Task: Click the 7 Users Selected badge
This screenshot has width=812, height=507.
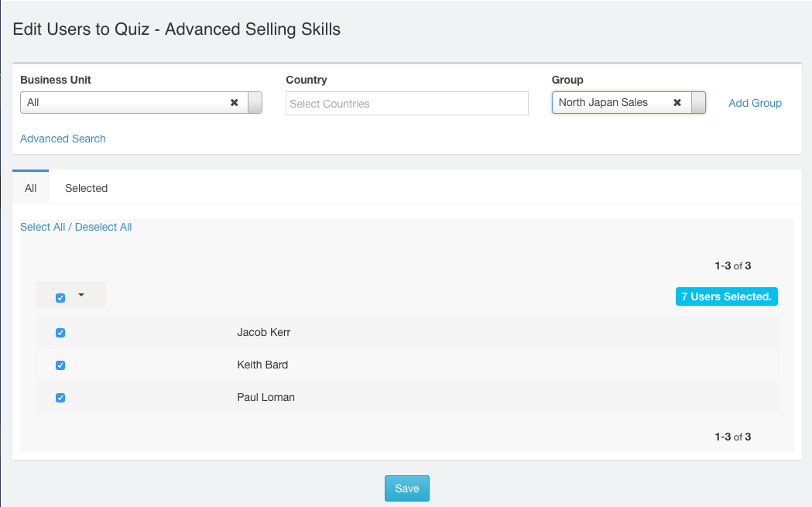Action: tap(726, 296)
